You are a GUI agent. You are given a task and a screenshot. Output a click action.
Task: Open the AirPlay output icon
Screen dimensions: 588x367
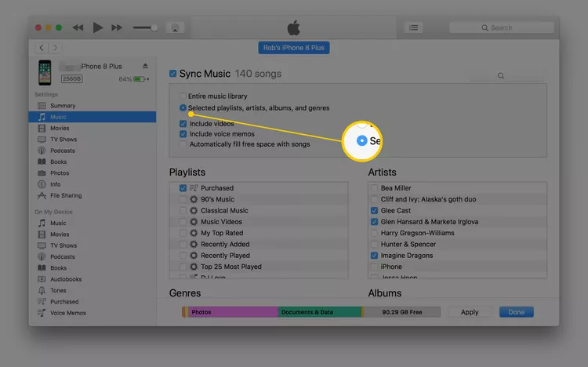coord(175,27)
